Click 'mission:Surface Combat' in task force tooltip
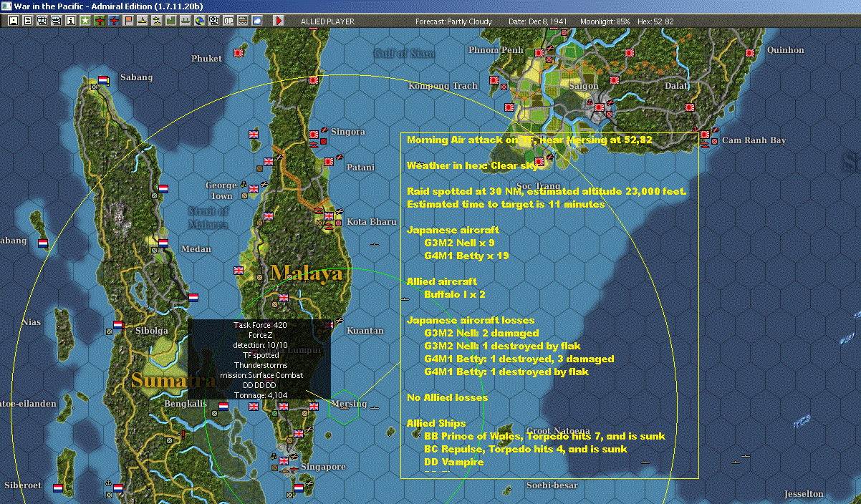The image size is (861, 504). pyautogui.click(x=261, y=375)
